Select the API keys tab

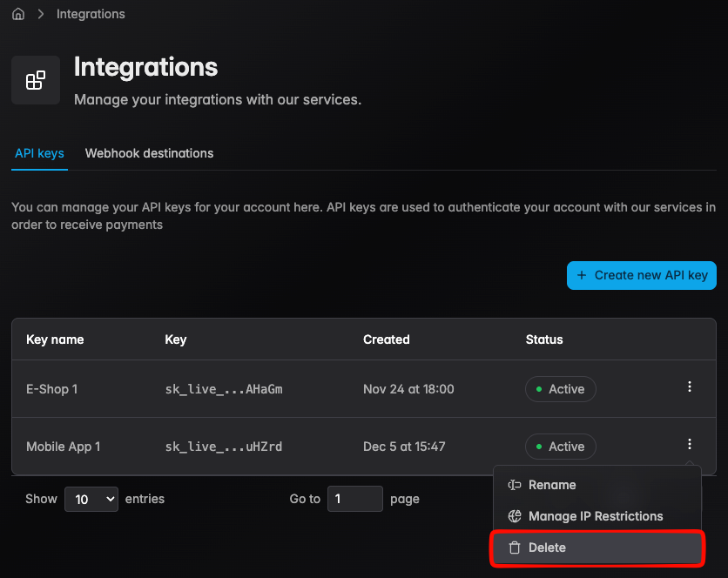pos(39,153)
